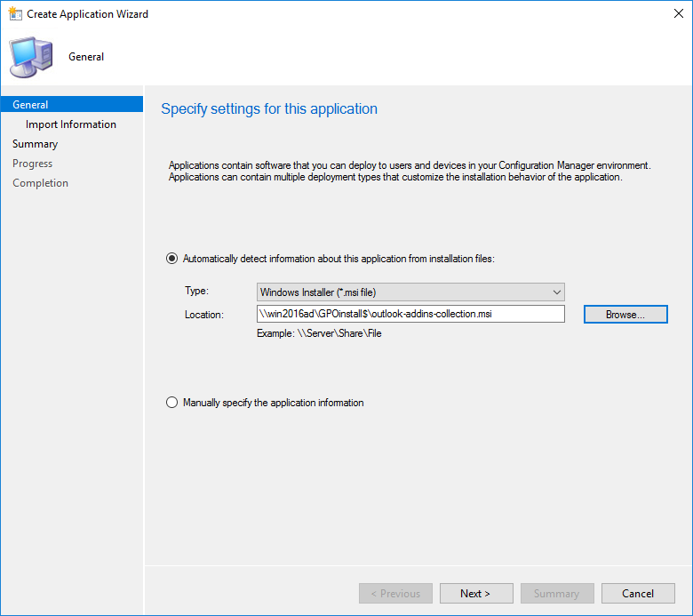Image resolution: width=693 pixels, height=616 pixels.
Task: Click the 'Example: \\Server\Share\File' hint text
Action: (x=319, y=333)
